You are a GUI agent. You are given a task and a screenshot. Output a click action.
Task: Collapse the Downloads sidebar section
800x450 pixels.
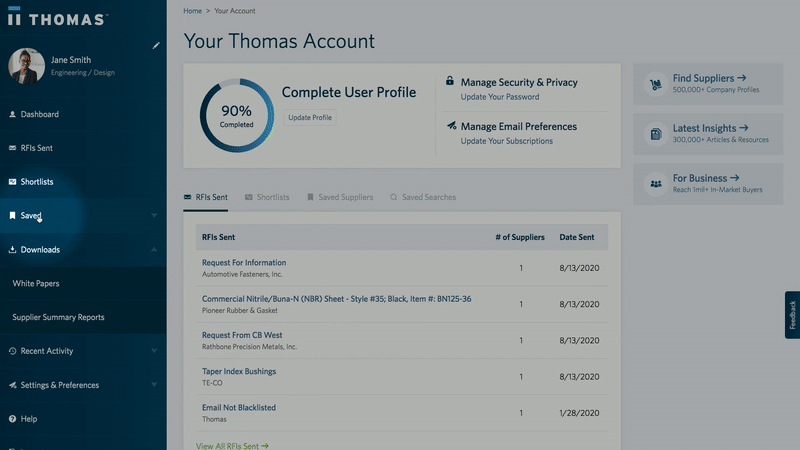pos(154,250)
